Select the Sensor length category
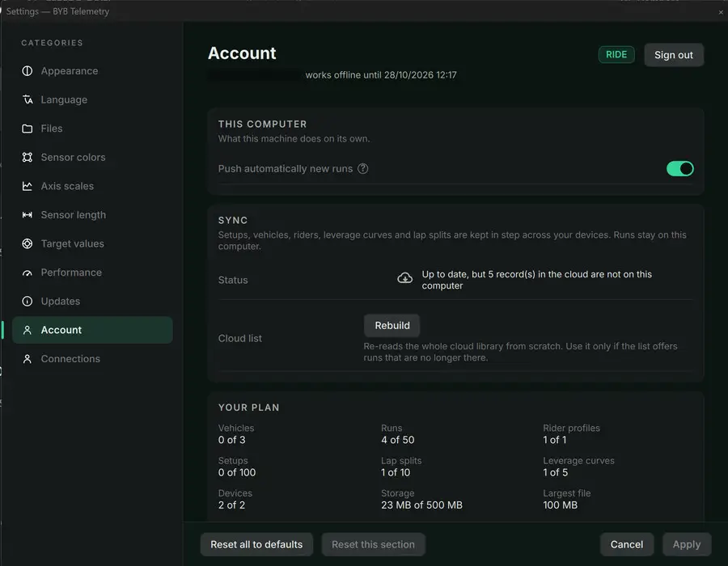The width and height of the screenshot is (728, 566). (92, 215)
